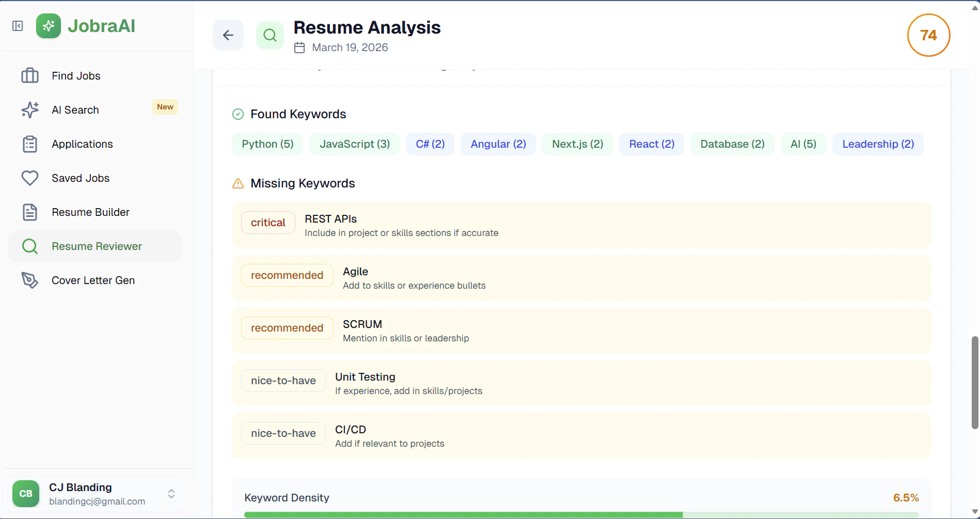Image resolution: width=980 pixels, height=519 pixels.
Task: Click the nice-to-have badge next to Unit Testing
Action: tap(283, 381)
